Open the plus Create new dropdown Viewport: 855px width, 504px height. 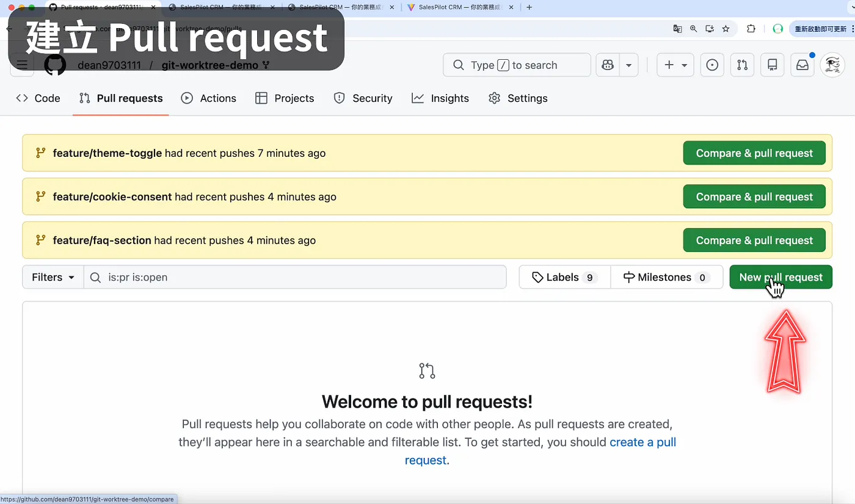click(675, 65)
